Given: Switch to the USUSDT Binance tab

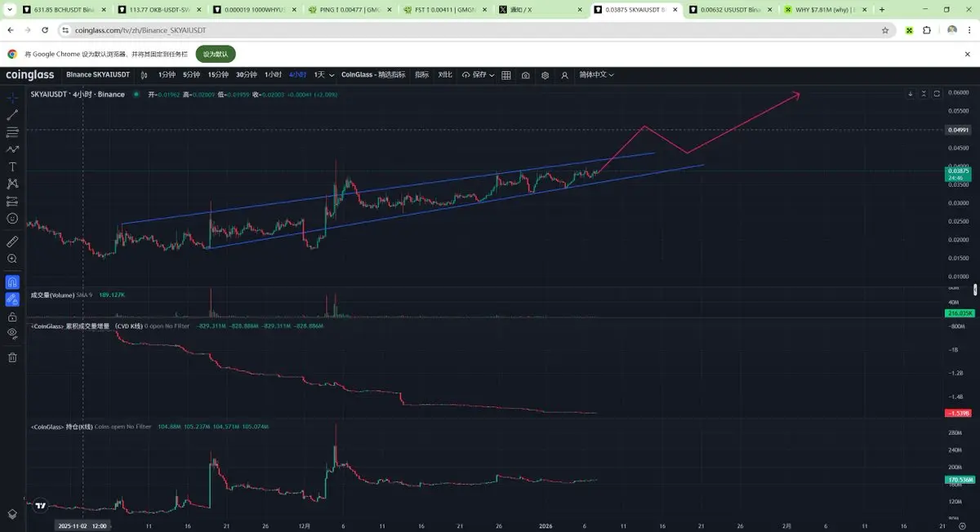Looking at the screenshot, I should point(729,10).
